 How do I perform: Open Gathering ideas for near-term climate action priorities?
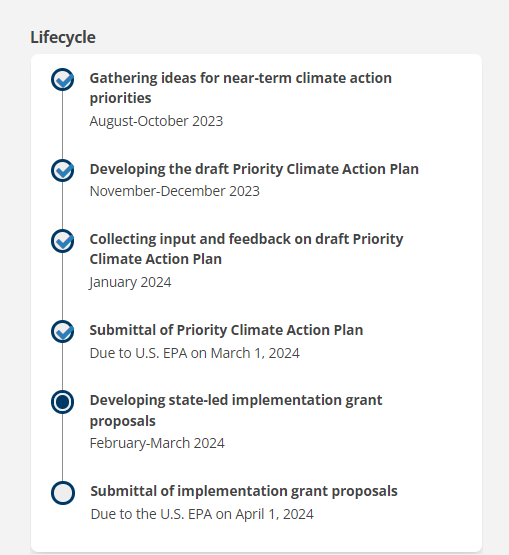[241, 88]
